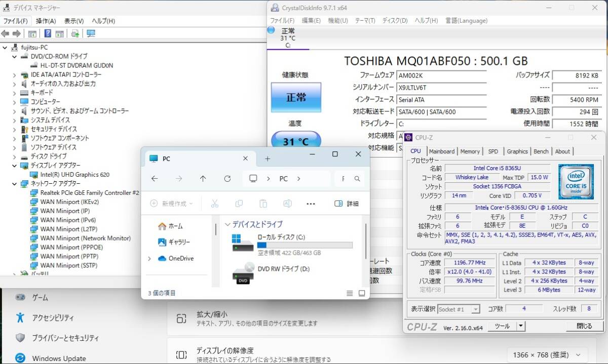Click the Copy icon in File Explorer toolbar
608x364 pixels.
(239, 203)
